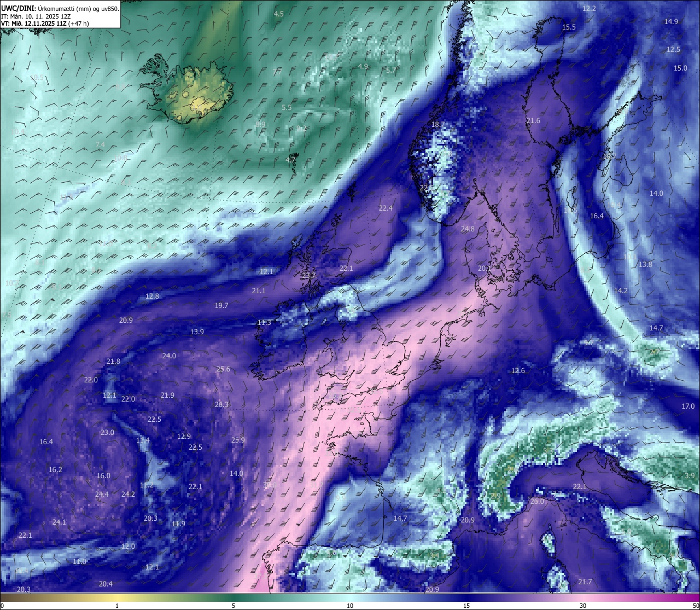Click the pink part of the color scale near 30
700x610 pixels.
tap(583, 597)
